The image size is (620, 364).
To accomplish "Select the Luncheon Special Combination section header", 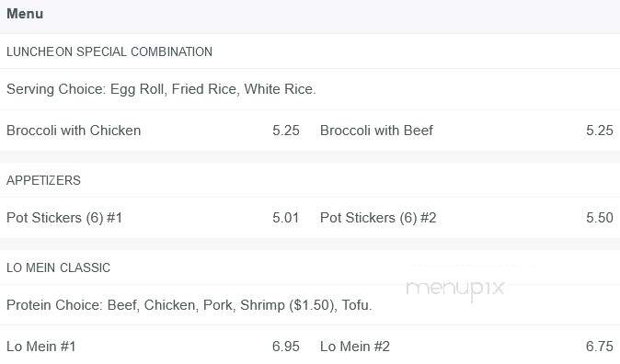I will [x=109, y=51].
